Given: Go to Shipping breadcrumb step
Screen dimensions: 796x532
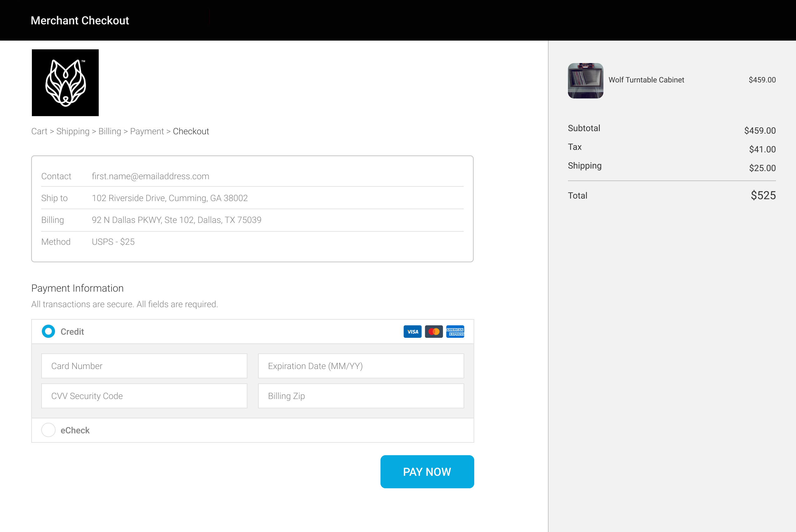Looking at the screenshot, I should coord(73,131).
